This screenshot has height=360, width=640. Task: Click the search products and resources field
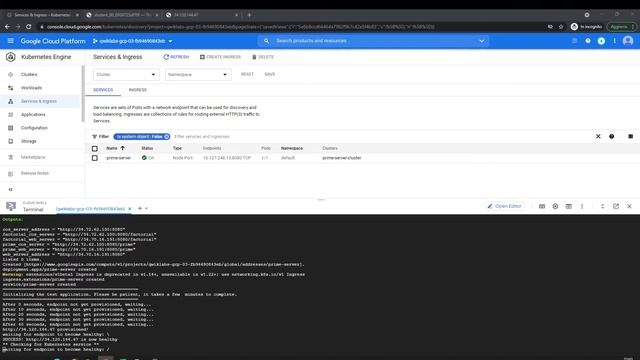coord(373,41)
